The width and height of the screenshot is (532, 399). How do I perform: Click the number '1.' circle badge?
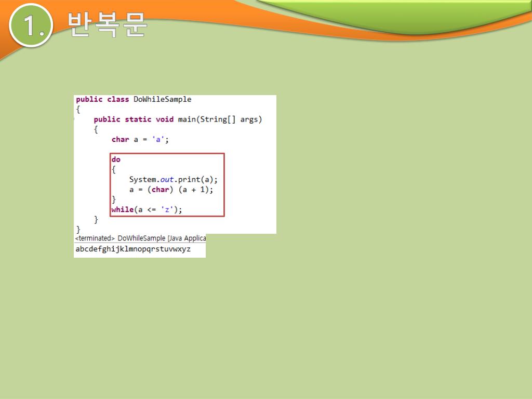pyautogui.click(x=31, y=25)
